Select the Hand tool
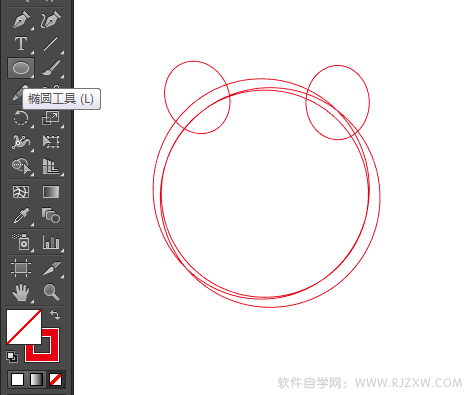The image size is (468, 395). tap(21, 293)
